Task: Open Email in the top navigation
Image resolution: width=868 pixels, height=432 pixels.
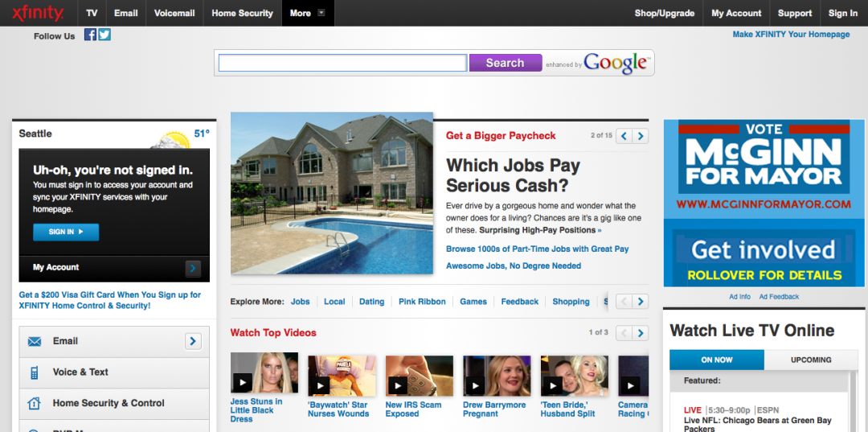Action: 125,14
